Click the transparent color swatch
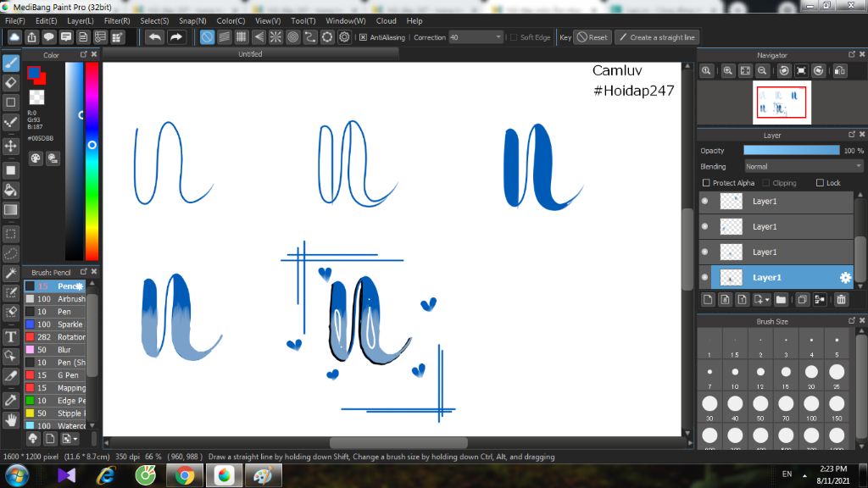The width and height of the screenshot is (868, 488). [x=36, y=97]
